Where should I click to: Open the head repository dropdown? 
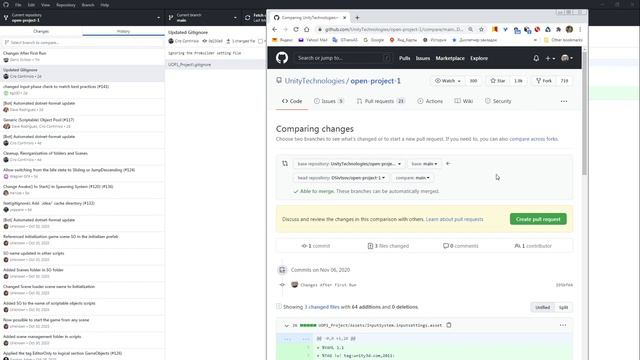click(x=341, y=178)
